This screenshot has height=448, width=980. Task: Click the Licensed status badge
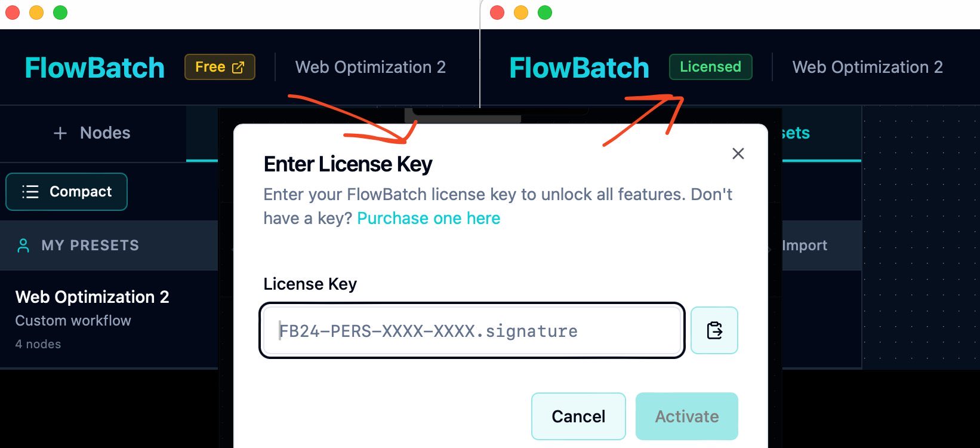(x=710, y=67)
